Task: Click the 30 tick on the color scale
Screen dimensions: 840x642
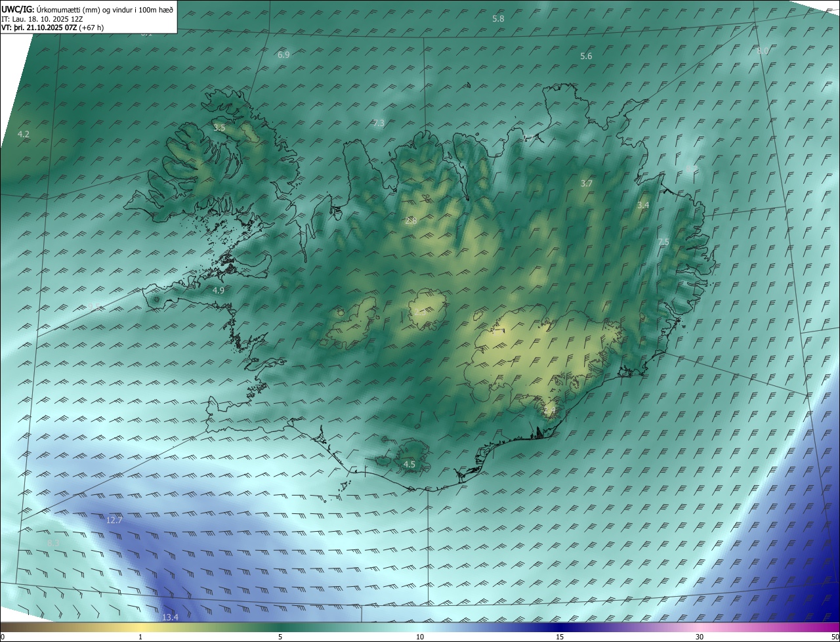Action: click(700, 637)
